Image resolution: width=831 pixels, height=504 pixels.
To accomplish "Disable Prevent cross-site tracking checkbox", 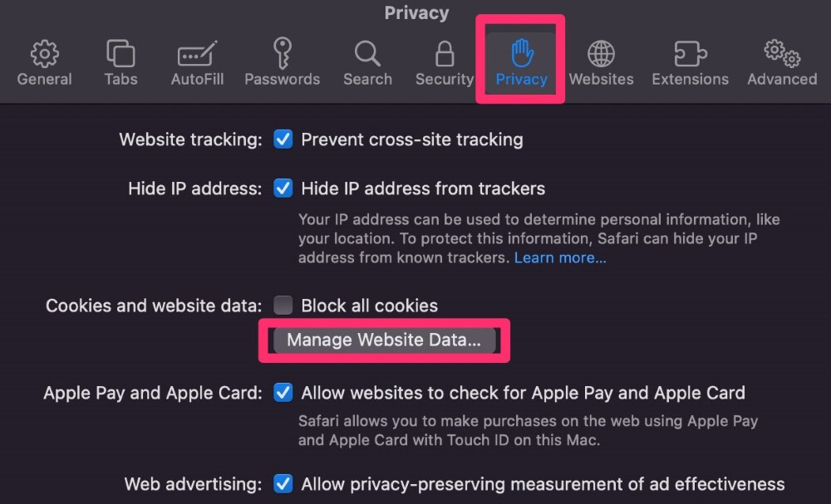I will [283, 139].
